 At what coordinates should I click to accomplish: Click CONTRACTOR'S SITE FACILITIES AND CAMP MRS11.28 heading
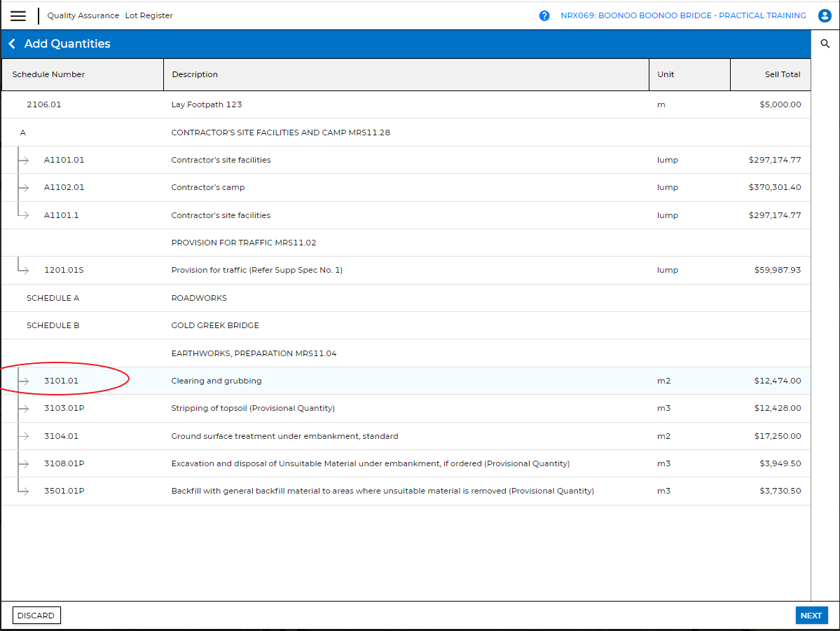(x=280, y=133)
